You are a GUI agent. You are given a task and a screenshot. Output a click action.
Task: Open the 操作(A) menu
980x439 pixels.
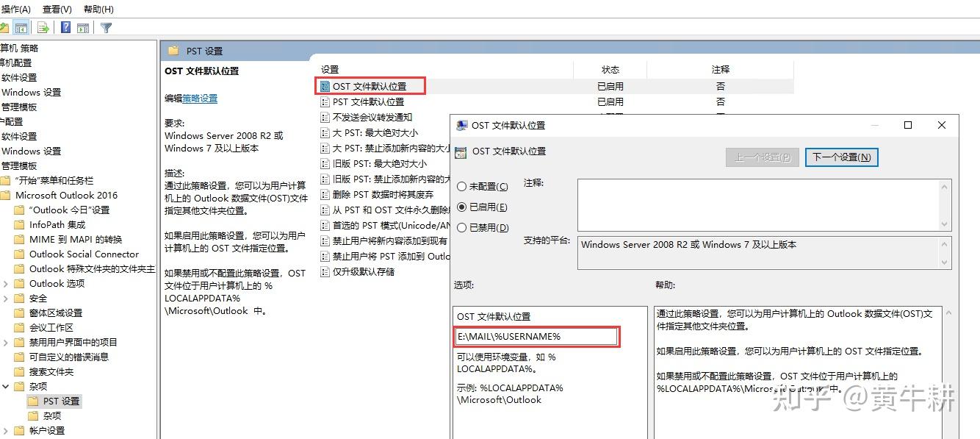(x=15, y=10)
